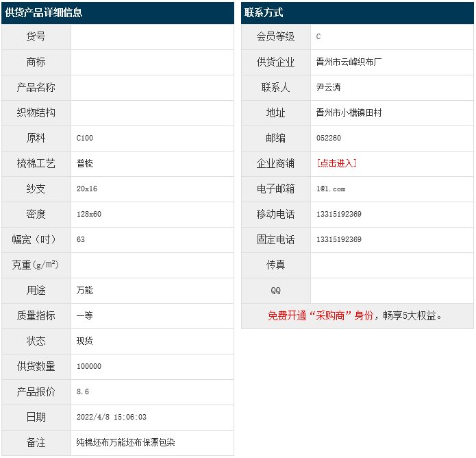Click the date value 2022/4/8 15:06:03

[112, 417]
